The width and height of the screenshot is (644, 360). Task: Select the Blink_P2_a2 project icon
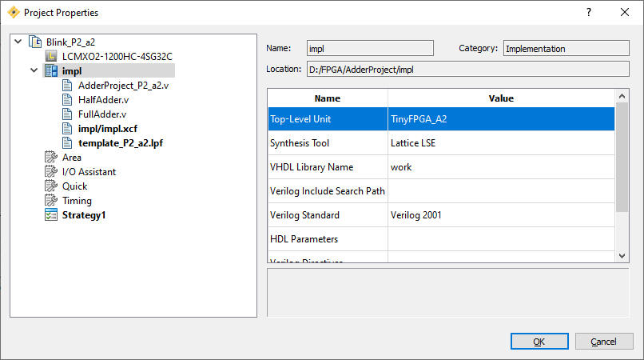coord(35,42)
